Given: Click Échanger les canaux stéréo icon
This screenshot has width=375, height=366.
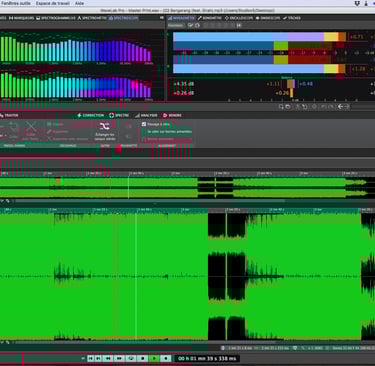Looking at the screenshot, I should tap(104, 126).
